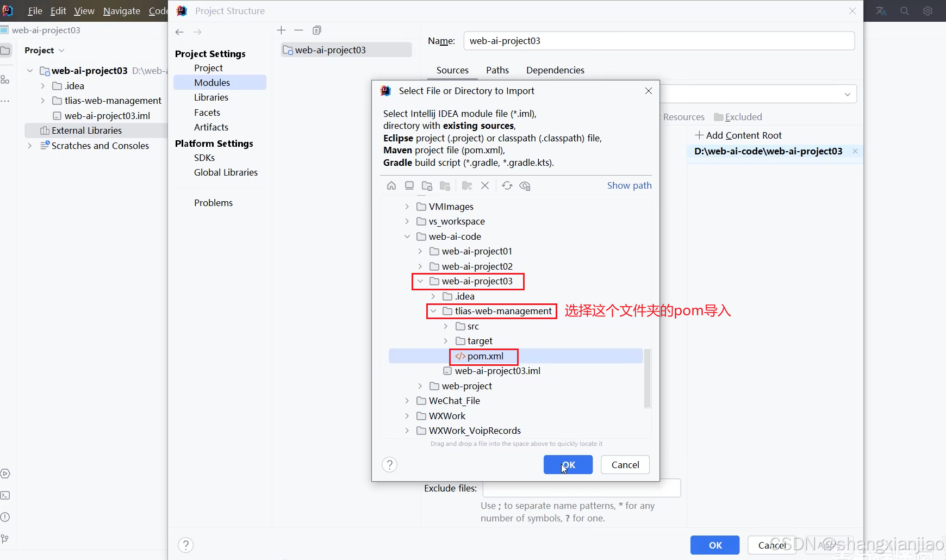Click Add Content Root
The image size is (946, 560).
point(738,135)
